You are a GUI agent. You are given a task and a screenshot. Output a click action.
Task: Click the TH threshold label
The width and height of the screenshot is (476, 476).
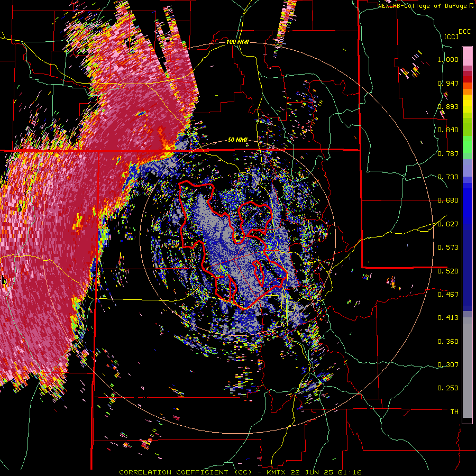coord(454,412)
